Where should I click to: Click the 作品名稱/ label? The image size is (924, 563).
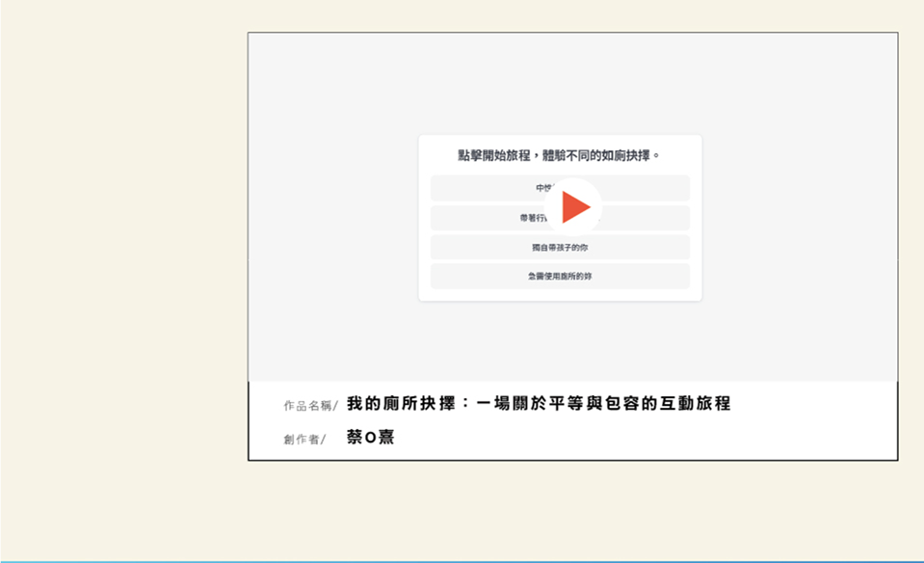310,406
